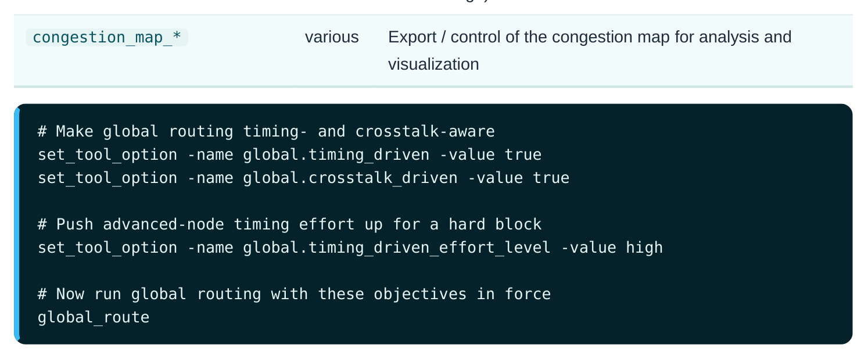
Task: Click the "high" value in the code
Action: coord(644,247)
